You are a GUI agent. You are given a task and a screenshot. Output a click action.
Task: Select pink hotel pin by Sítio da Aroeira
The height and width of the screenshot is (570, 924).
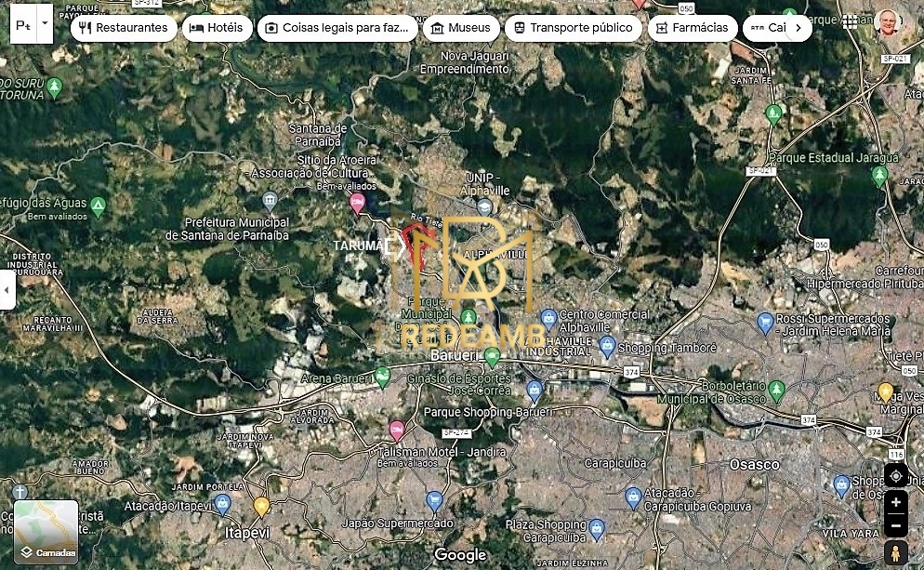pos(357,203)
